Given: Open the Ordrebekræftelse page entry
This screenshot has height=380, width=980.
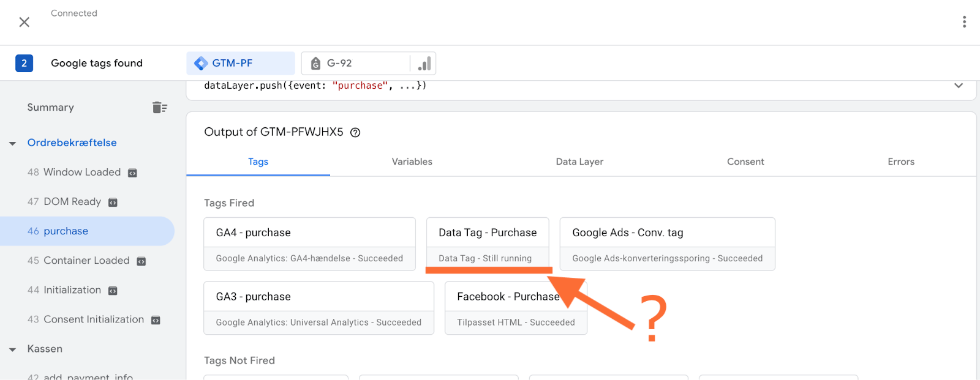Looking at the screenshot, I should [72, 143].
